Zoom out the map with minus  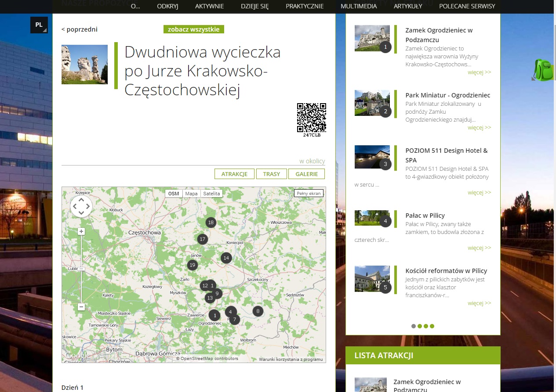tap(81, 307)
